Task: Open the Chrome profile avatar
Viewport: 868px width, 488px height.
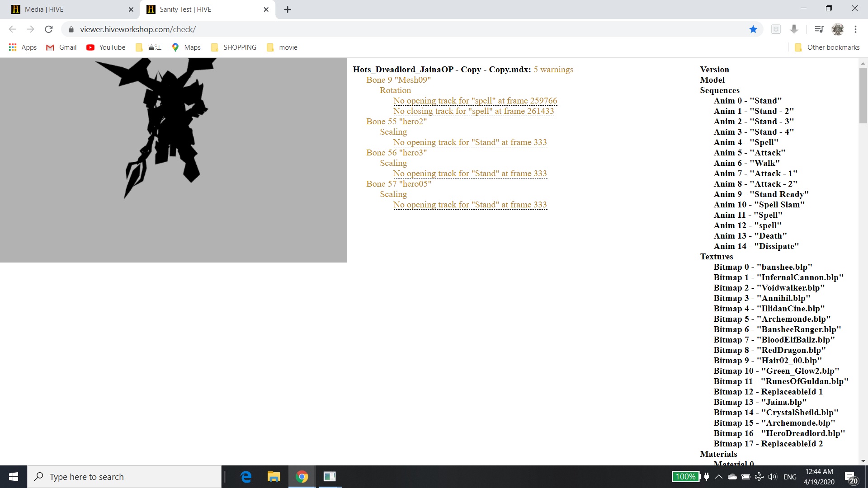Action: click(x=838, y=29)
